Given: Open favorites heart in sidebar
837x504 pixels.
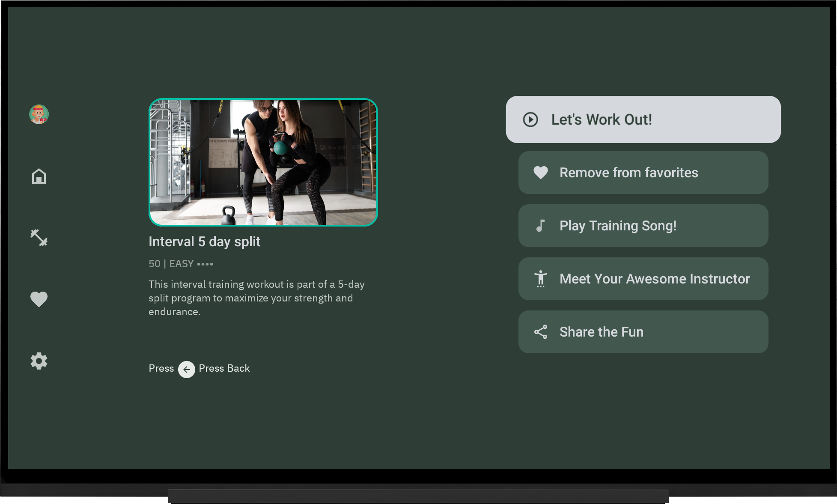Looking at the screenshot, I should click(x=39, y=299).
